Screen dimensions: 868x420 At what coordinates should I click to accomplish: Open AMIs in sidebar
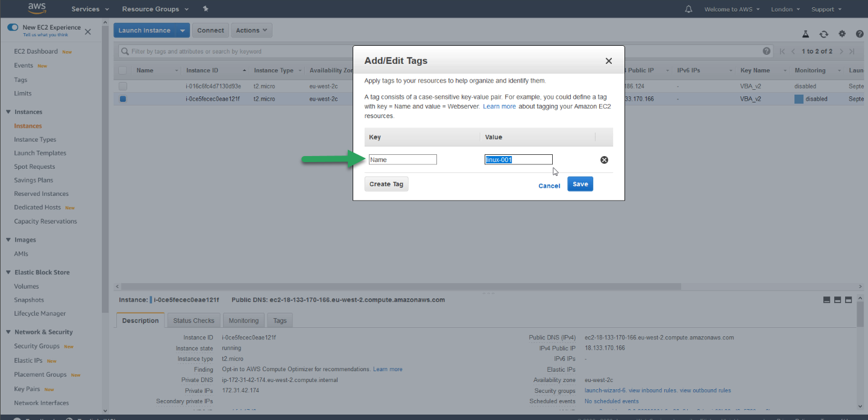click(x=21, y=254)
